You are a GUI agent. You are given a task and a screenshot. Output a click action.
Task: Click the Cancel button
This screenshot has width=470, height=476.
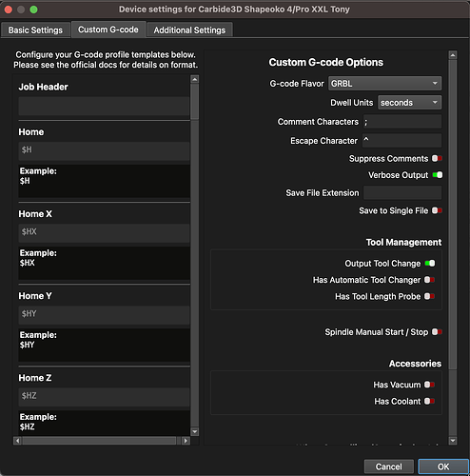click(x=389, y=466)
